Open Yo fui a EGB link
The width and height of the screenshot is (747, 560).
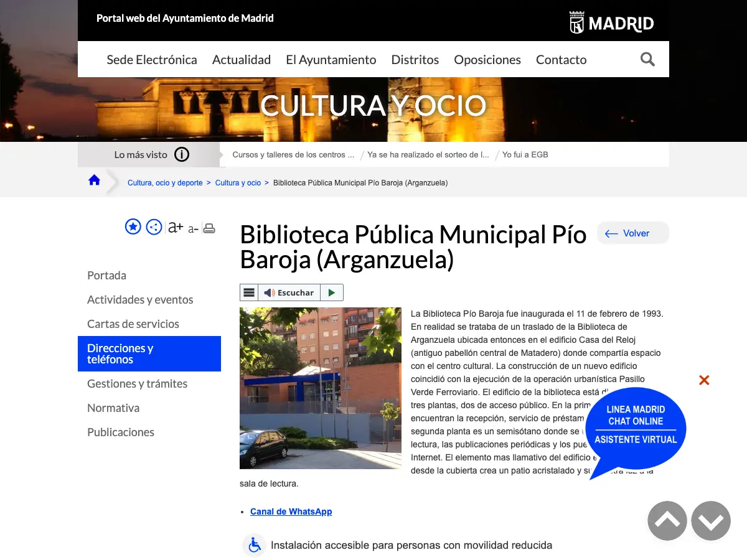point(525,154)
